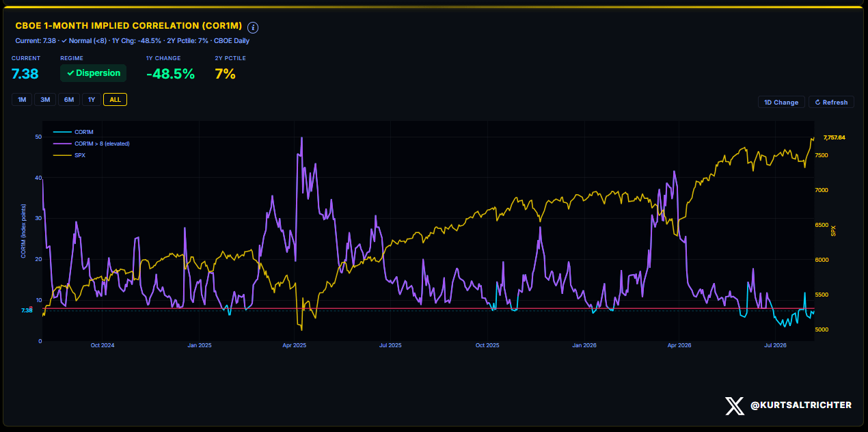Click the info icon beside the chart title
868x432 pixels.
(253, 27)
